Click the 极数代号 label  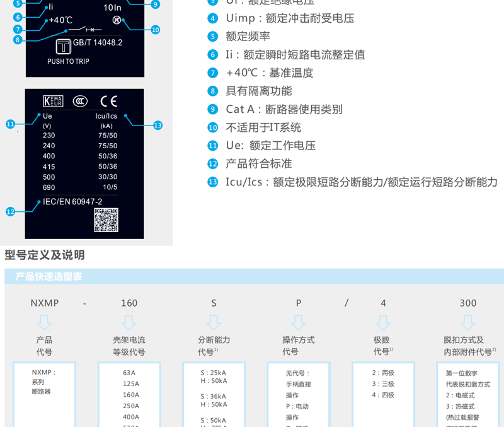tap(383, 346)
